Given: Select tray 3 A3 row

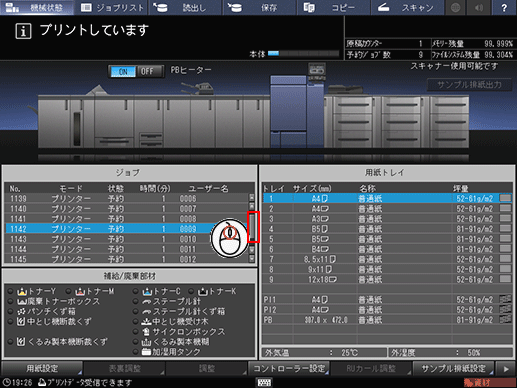Looking at the screenshot, I should tap(387, 219).
